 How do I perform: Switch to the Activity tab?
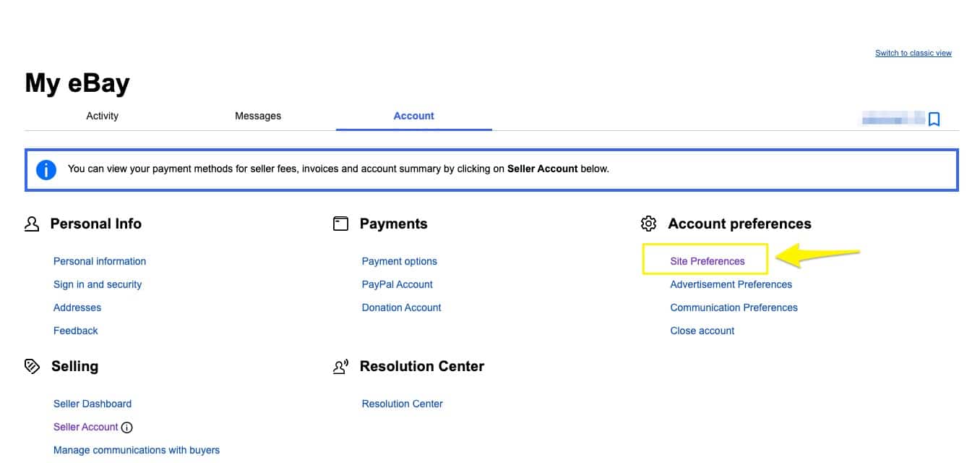click(102, 116)
